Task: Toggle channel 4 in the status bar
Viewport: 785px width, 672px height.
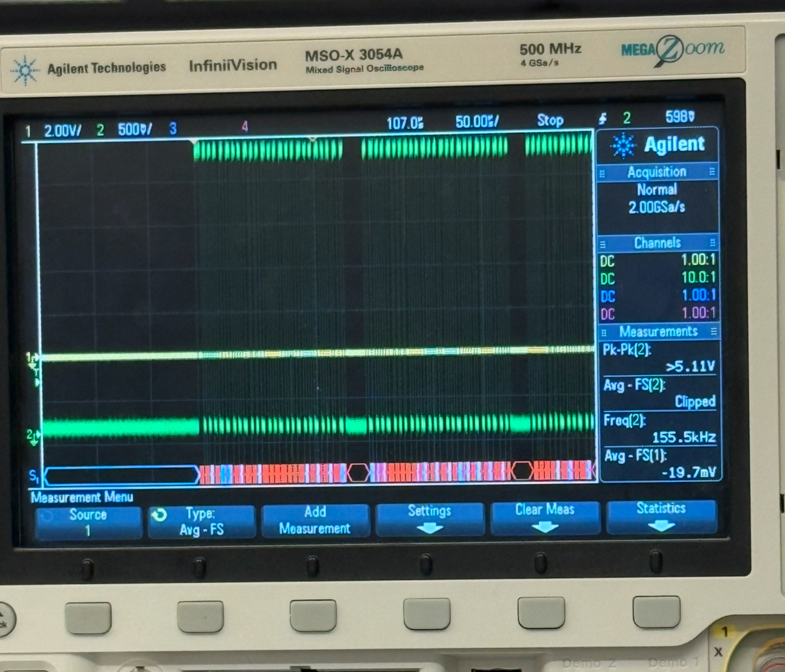Action: point(245,127)
